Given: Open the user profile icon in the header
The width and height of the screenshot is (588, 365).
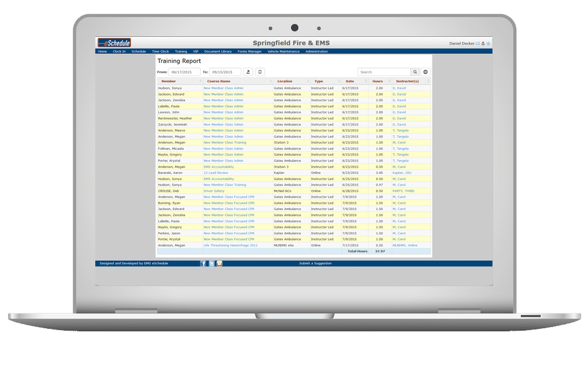Looking at the screenshot, I should (x=483, y=43).
